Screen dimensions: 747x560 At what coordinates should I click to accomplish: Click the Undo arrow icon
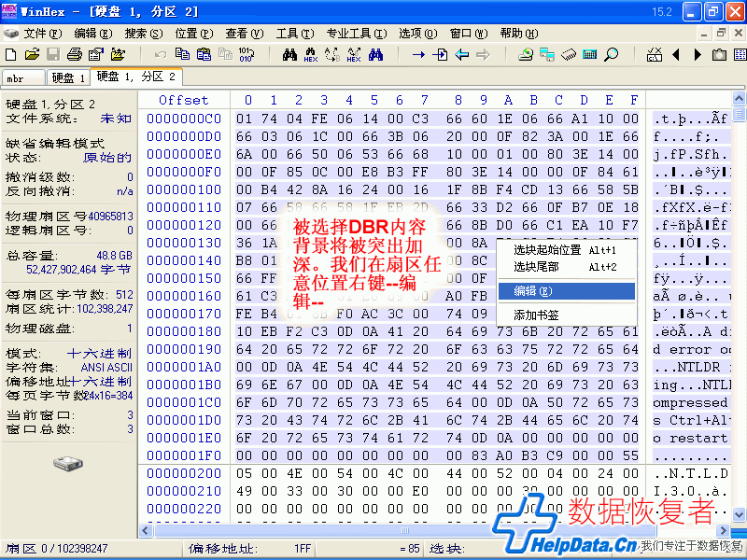pyautogui.click(x=161, y=55)
